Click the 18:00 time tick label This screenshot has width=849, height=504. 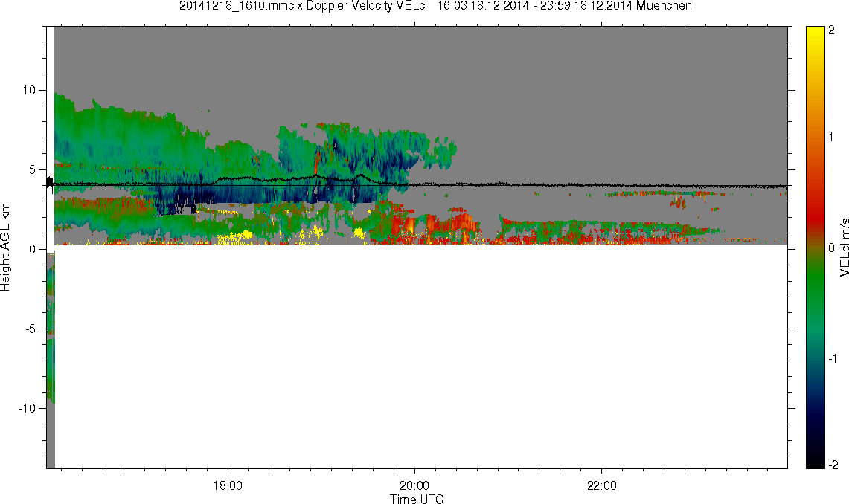pyautogui.click(x=228, y=485)
